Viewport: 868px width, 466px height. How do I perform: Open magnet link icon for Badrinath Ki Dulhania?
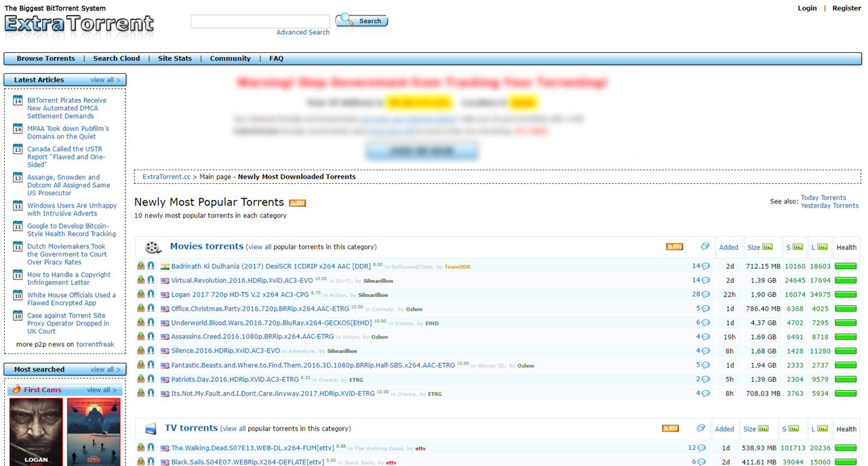click(151, 266)
